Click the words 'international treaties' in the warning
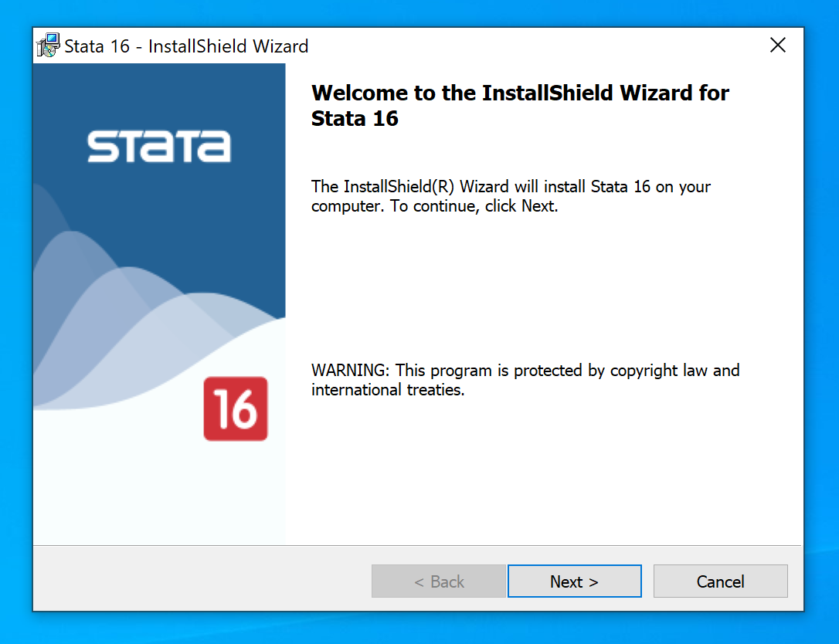This screenshot has height=644, width=839. [388, 390]
